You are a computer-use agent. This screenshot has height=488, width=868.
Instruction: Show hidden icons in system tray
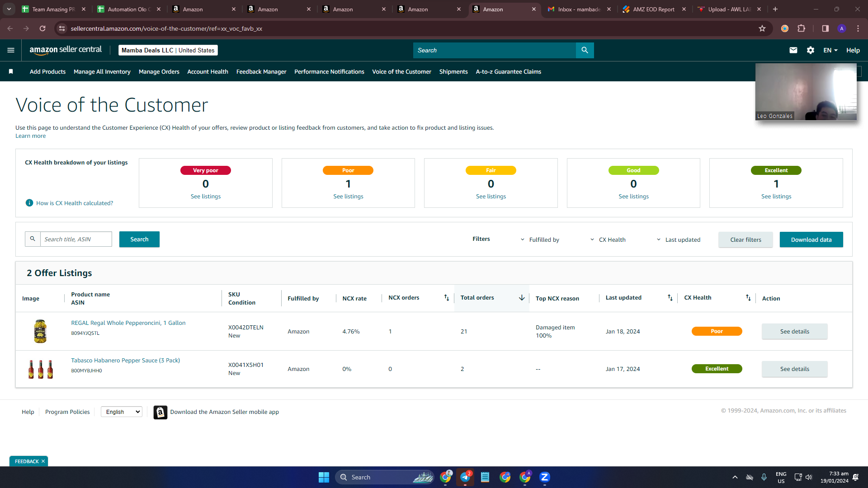pos(735,477)
